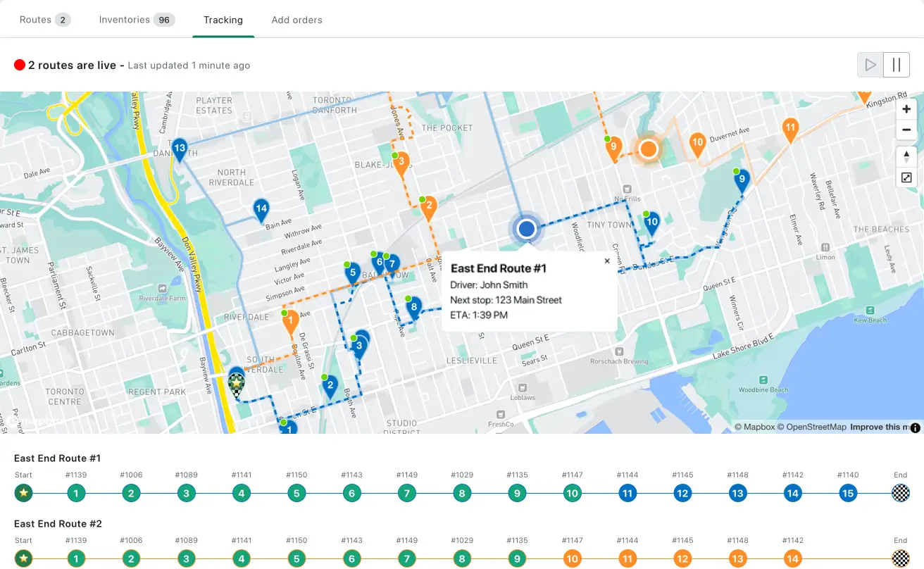The height and width of the screenshot is (569, 924).
Task: Reset map bearing with compass button
Action: [x=906, y=156]
